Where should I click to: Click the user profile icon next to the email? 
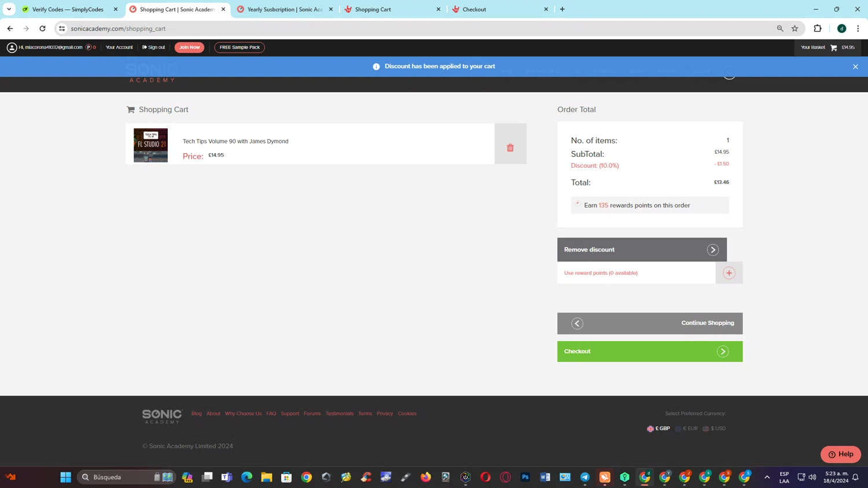coord(12,47)
